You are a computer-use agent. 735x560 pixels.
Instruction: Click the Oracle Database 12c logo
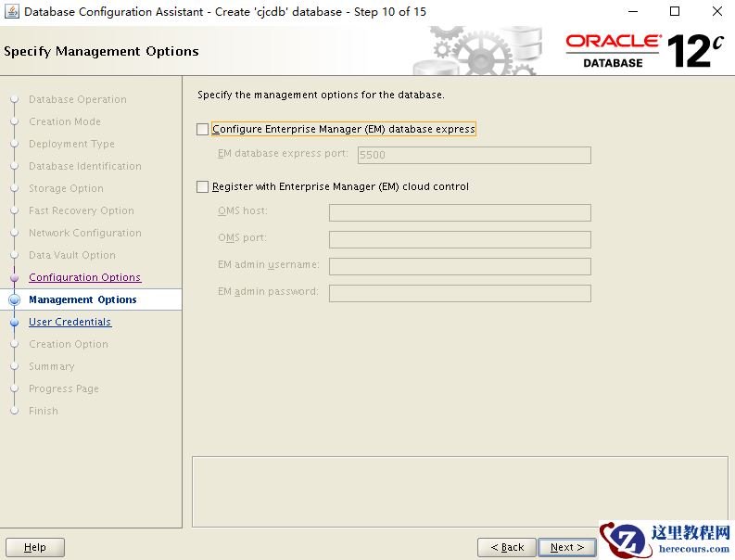[x=644, y=51]
